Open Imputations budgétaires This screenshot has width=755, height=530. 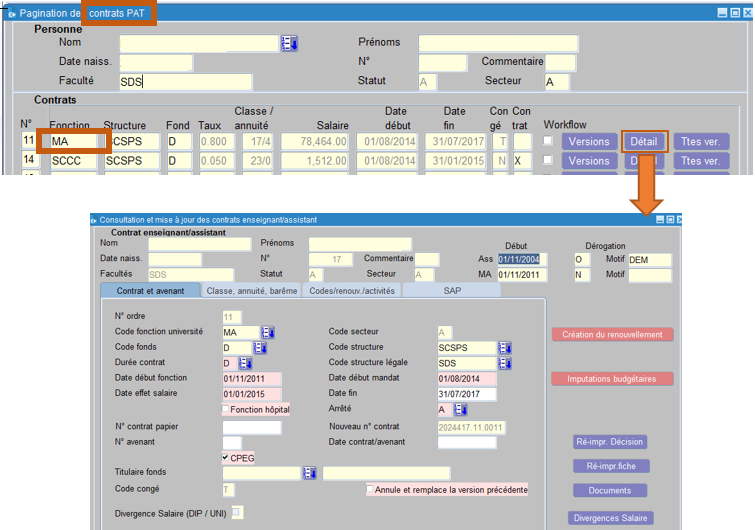point(612,379)
